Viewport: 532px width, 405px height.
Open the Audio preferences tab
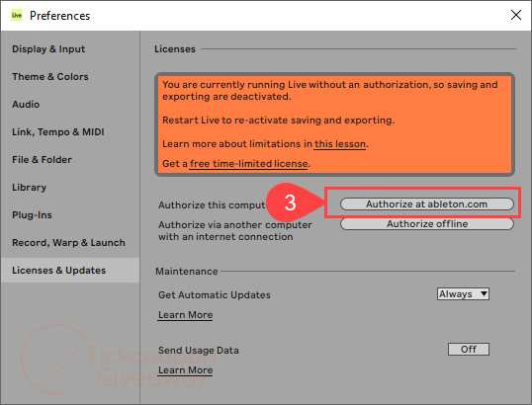[x=26, y=105]
